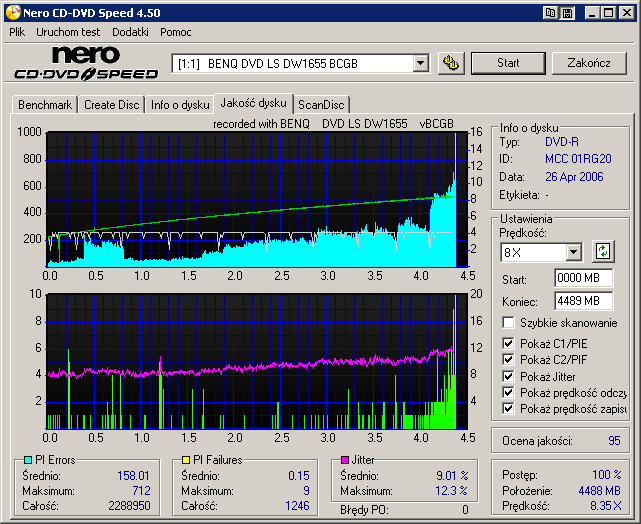Click PI Errors average 158.01
Image resolution: width=641 pixels, height=524 pixels.
[133, 476]
